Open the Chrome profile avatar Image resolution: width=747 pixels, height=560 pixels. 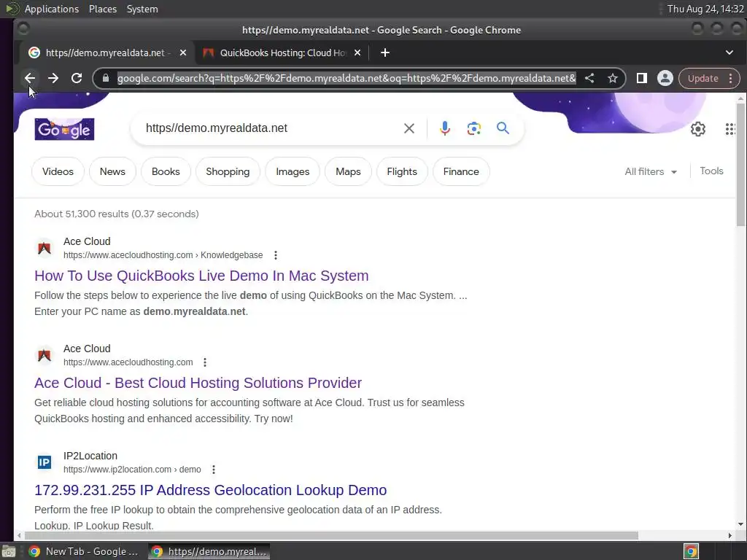(665, 78)
